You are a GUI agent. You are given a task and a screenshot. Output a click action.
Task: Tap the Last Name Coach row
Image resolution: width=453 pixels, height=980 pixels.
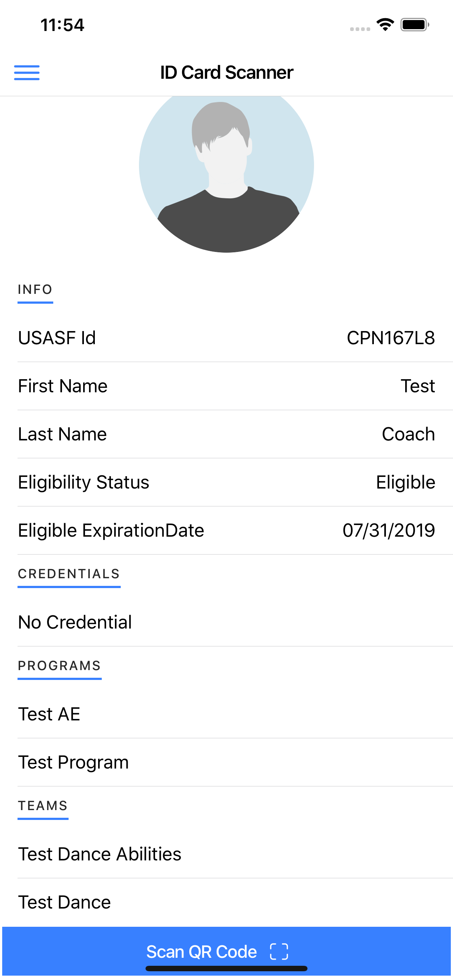click(x=226, y=434)
